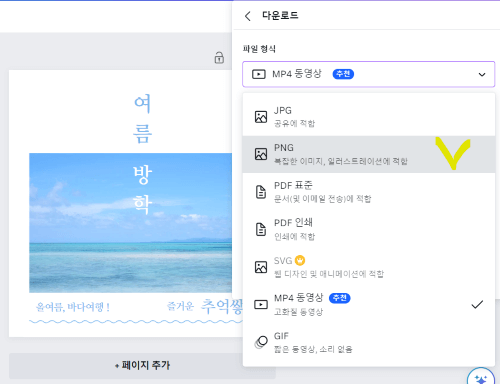Open the MP4 동영상 file format dropdown
The image size is (500, 384).
click(x=368, y=74)
